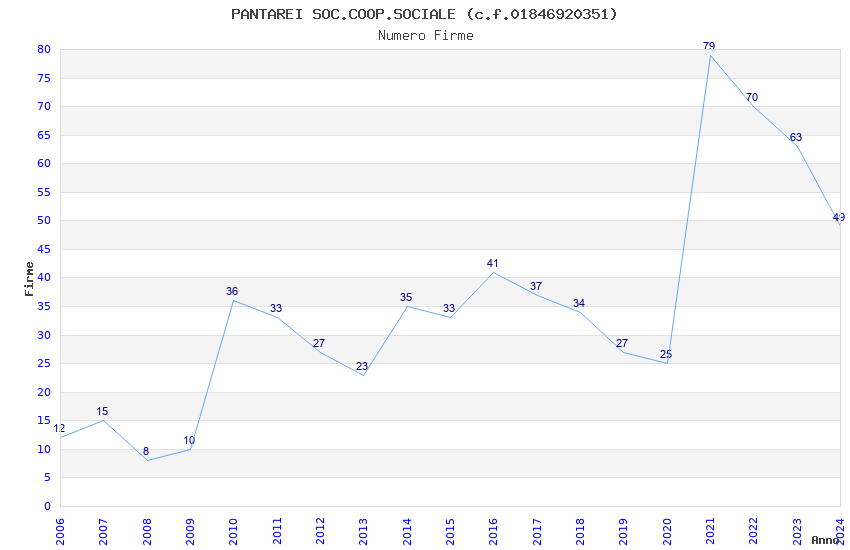850x550 pixels.
Task: Click y-axis tick label 0
Action: coord(47,506)
